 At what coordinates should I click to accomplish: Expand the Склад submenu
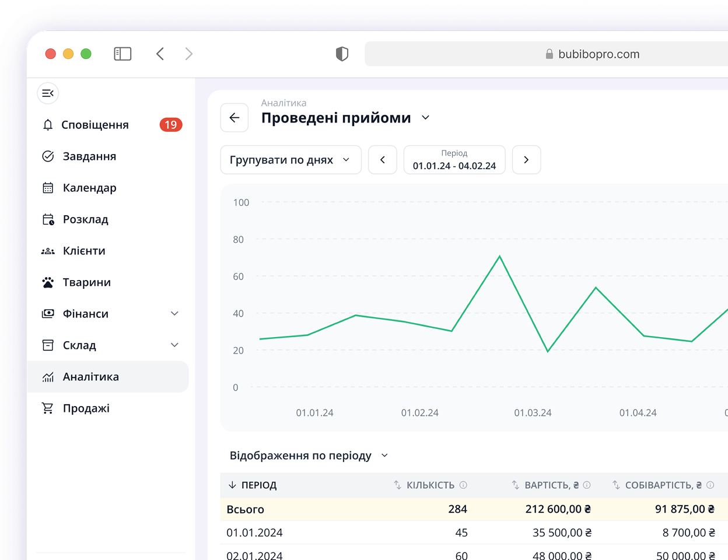click(x=174, y=345)
